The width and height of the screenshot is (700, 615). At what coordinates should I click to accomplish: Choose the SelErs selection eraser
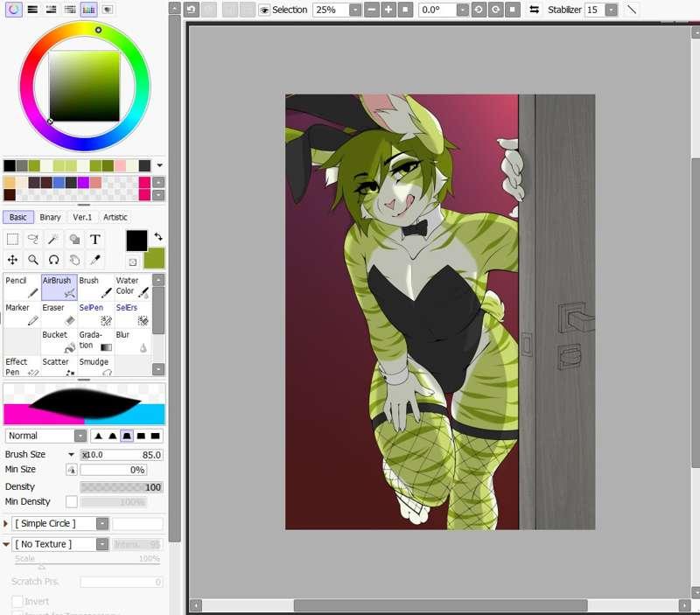[x=133, y=314]
